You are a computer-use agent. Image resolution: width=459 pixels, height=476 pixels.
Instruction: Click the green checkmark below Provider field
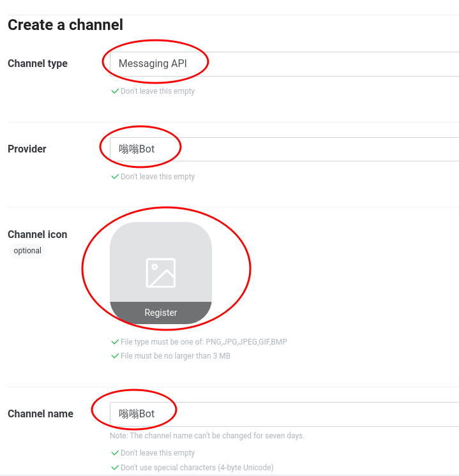(x=115, y=177)
